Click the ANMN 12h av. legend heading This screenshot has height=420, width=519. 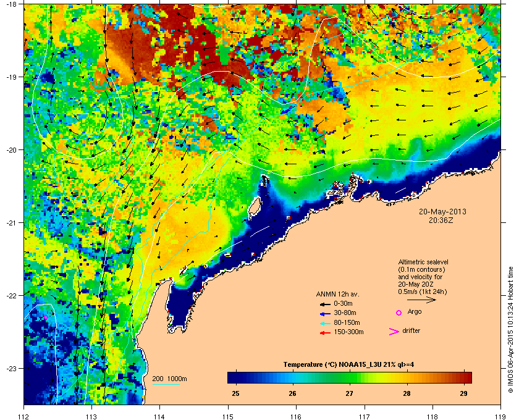pos(337,294)
